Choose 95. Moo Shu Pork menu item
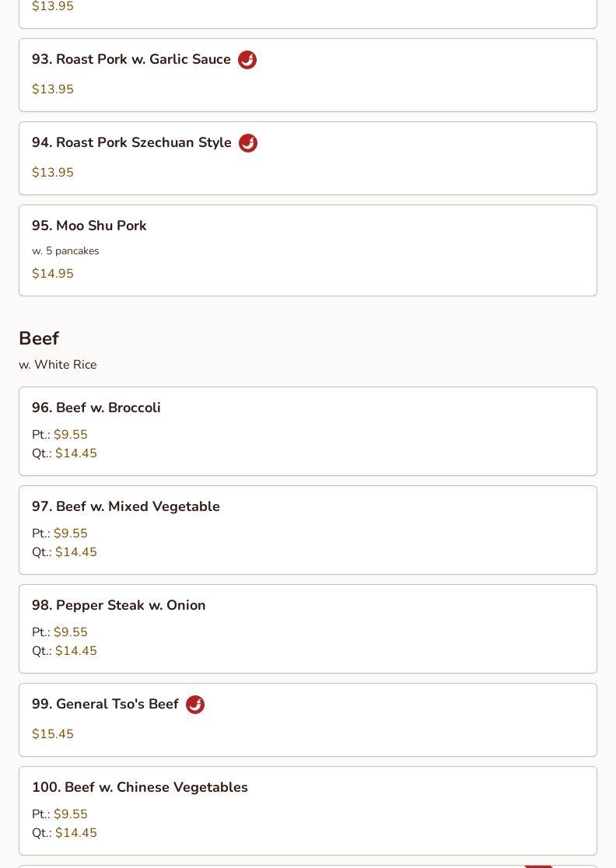Image resolution: width=616 pixels, height=868 pixels. tap(308, 250)
